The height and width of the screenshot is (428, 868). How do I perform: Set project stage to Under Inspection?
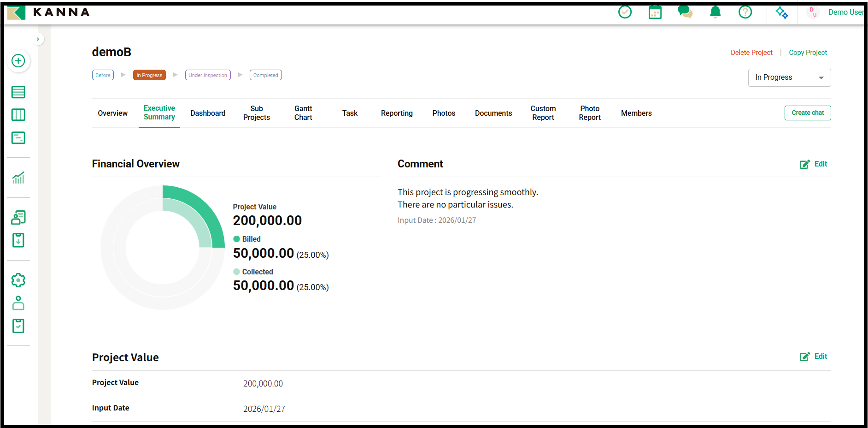[x=208, y=75]
